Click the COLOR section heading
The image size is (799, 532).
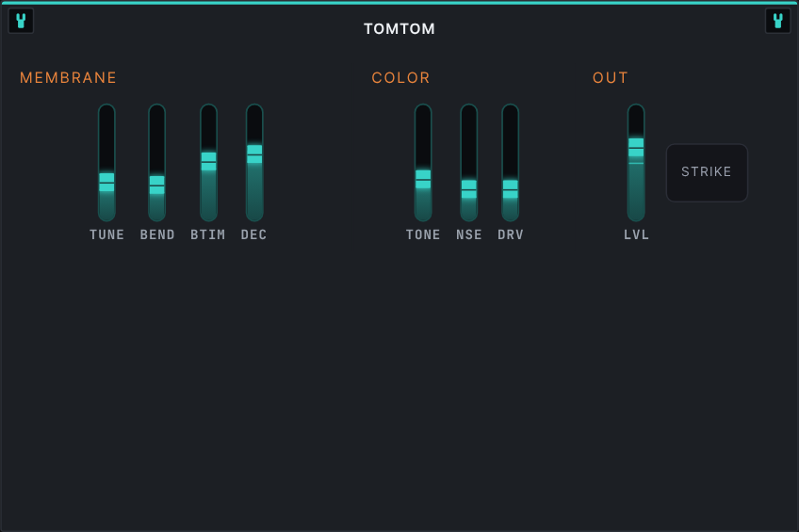[401, 78]
